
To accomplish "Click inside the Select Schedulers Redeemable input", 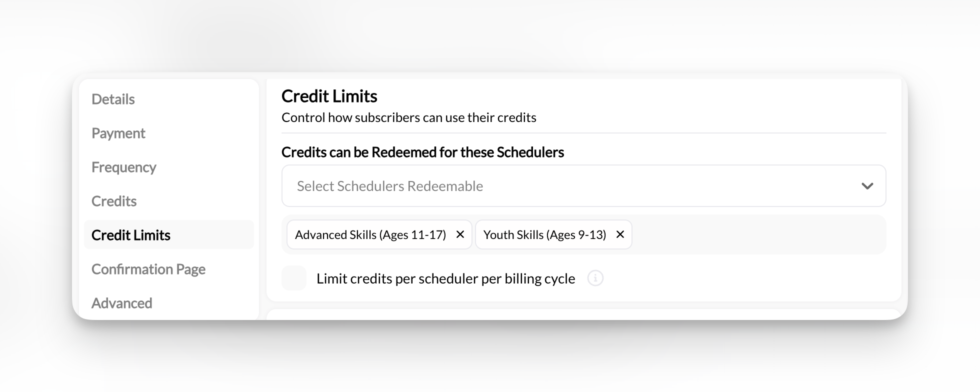I will [450, 185].
